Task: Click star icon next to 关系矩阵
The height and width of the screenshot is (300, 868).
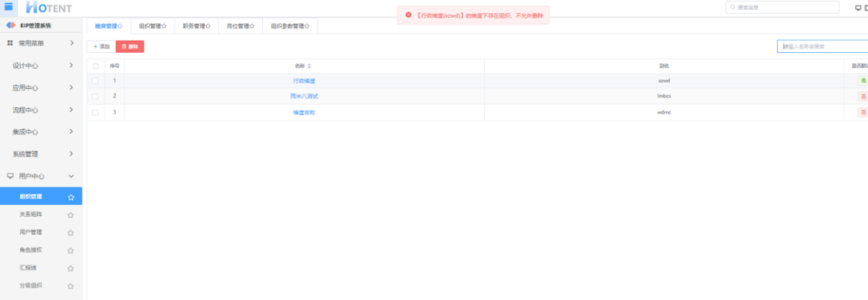Action: point(70,214)
